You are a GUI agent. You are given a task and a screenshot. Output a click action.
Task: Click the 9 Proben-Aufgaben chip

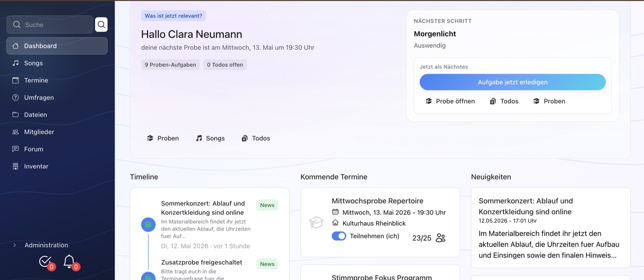click(170, 65)
